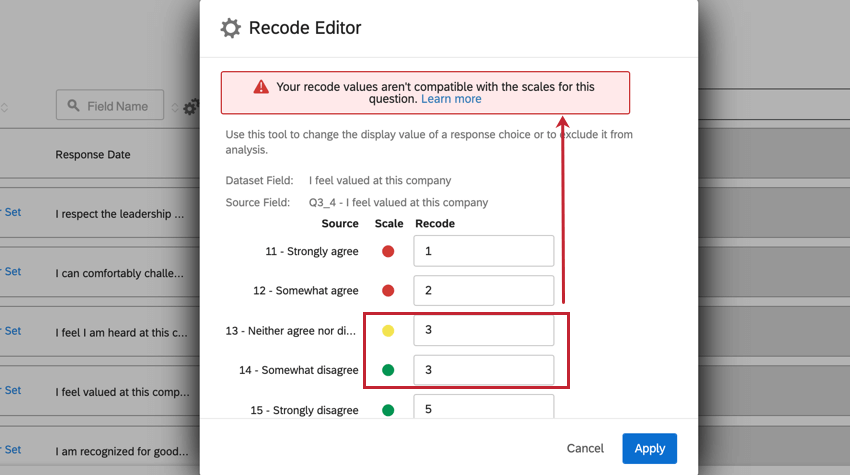
Task: Select the yellow scale dot for Neither agree
Action: pyautogui.click(x=388, y=330)
